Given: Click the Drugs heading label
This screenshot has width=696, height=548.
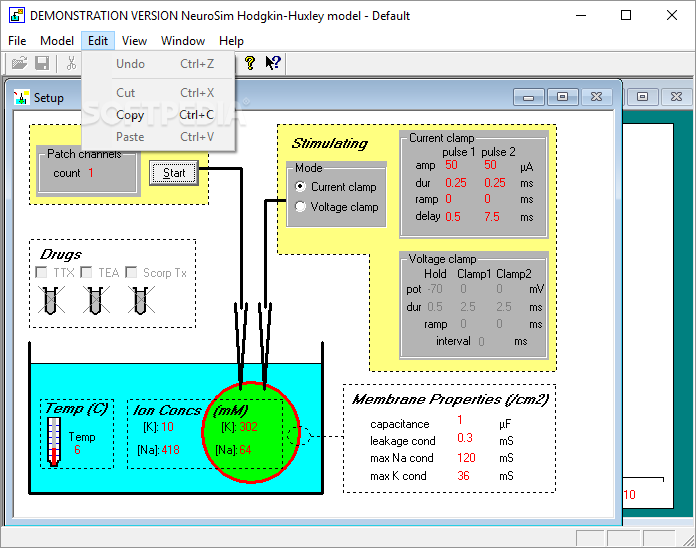Looking at the screenshot, I should 61,254.
